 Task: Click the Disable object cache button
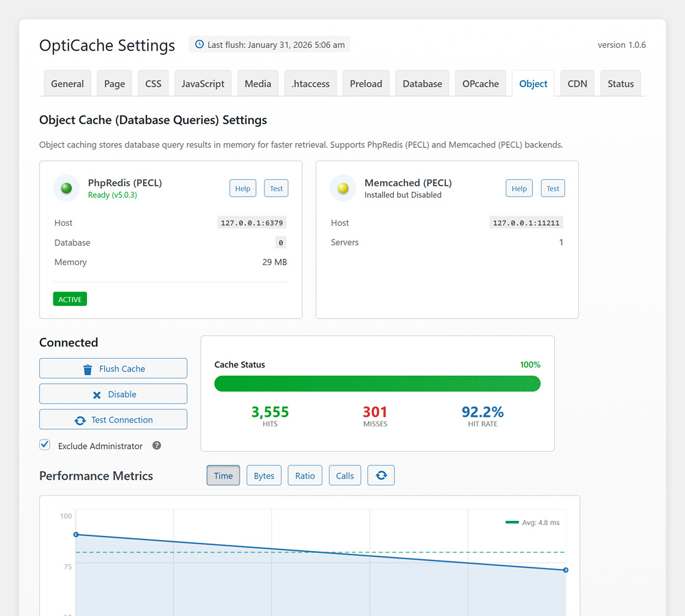point(113,394)
